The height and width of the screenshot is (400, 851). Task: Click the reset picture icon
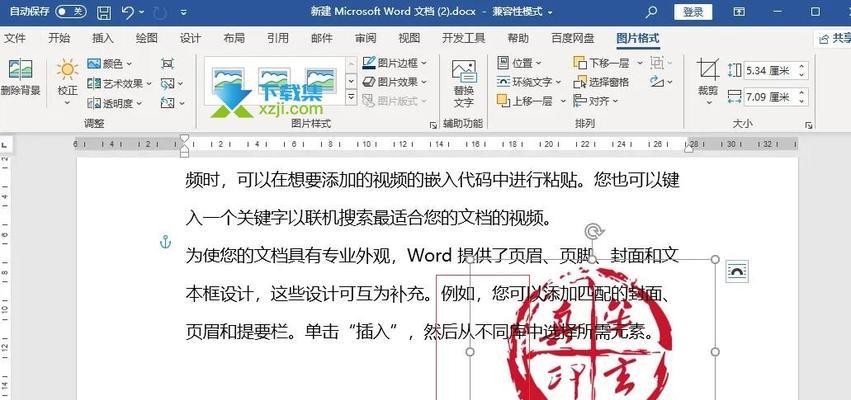pyautogui.click(x=168, y=103)
